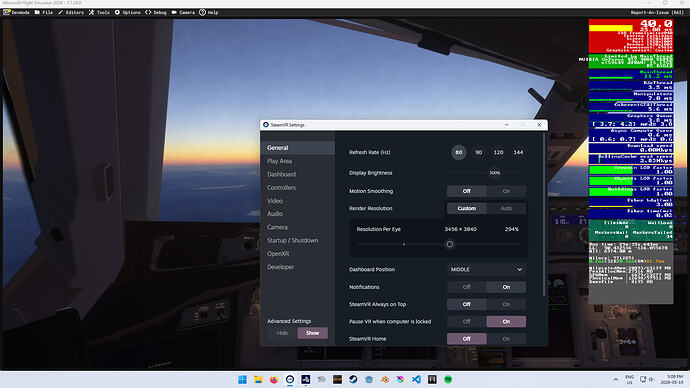Open the Devmode menu icon
The width and height of the screenshot is (690, 388).
click(x=6, y=12)
